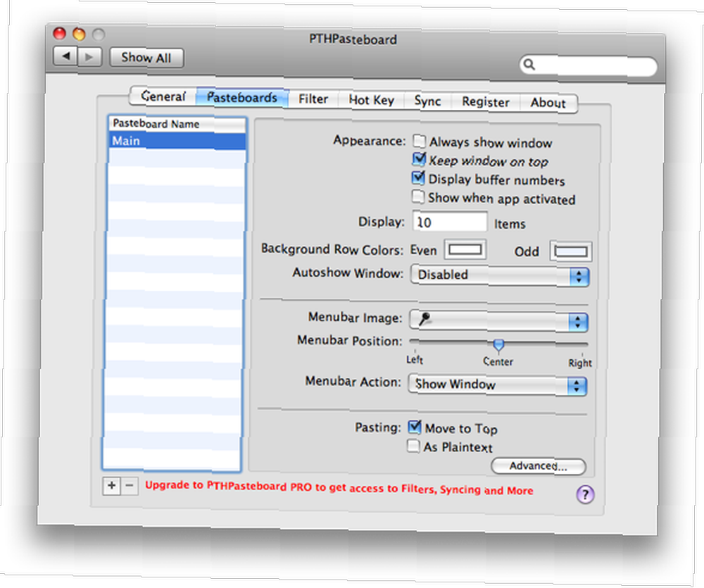Image resolution: width=704 pixels, height=588 pixels.
Task: Open the Advanced... settings button
Action: pyautogui.click(x=539, y=466)
